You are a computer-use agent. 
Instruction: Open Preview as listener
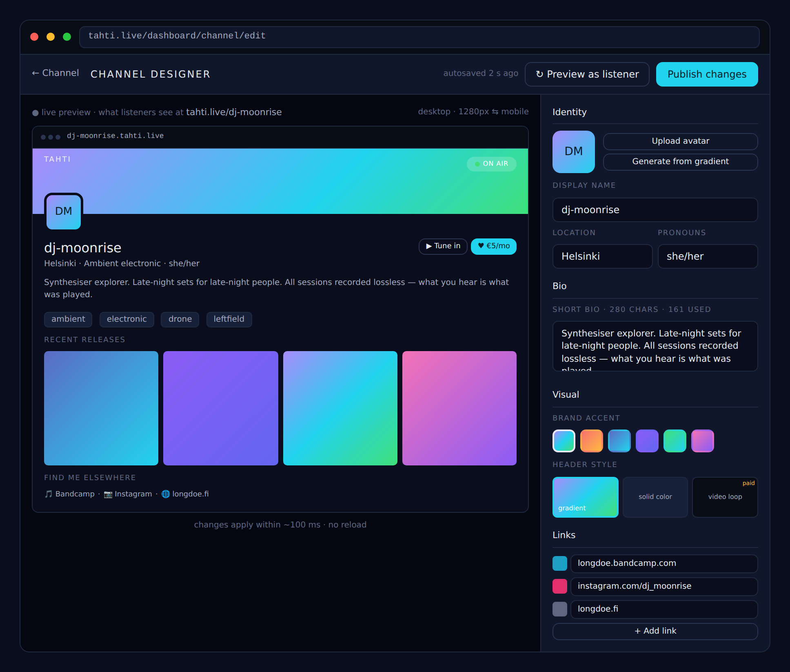tap(587, 74)
